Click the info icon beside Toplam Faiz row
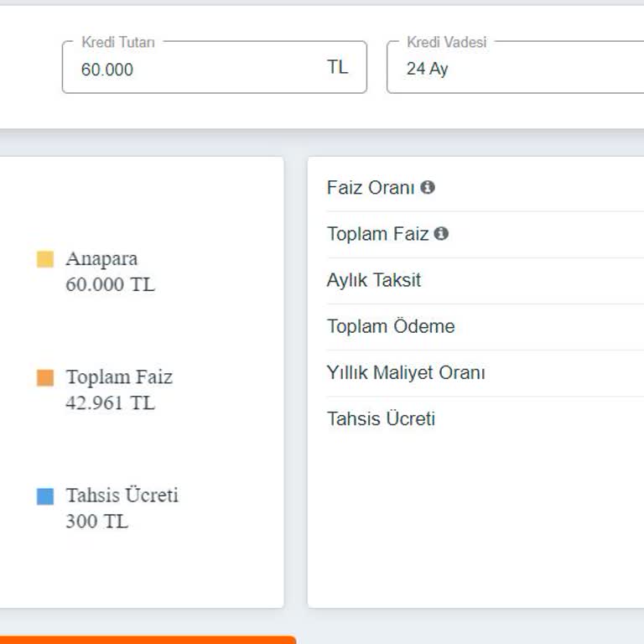Screen dimensions: 644x644 click(441, 233)
